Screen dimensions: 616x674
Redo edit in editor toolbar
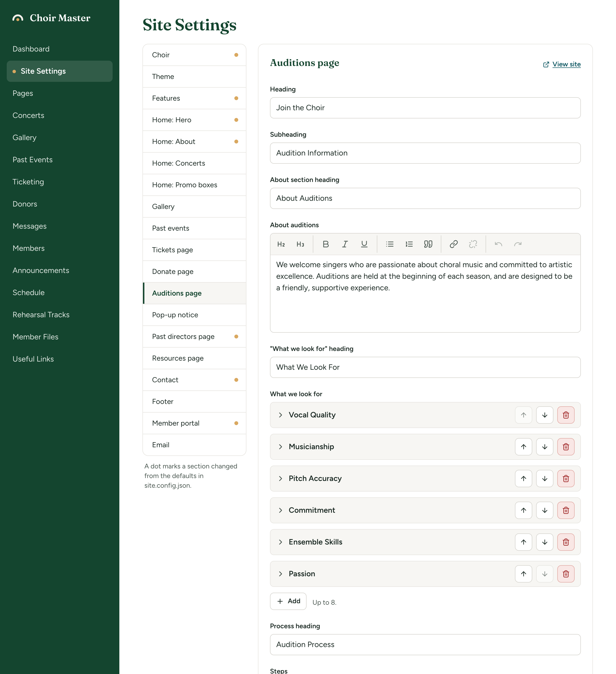[518, 244]
